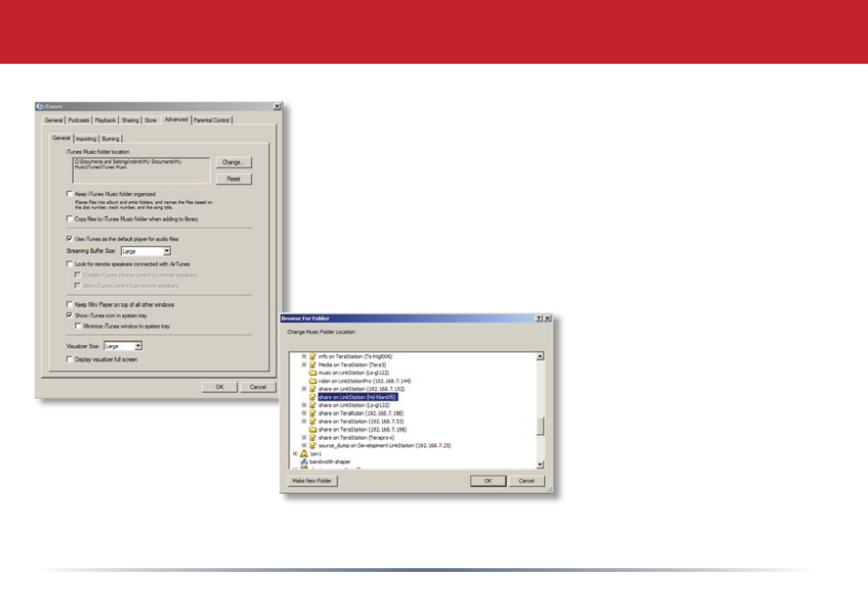Click the network share icon for info on TeraStation
Viewport: 868px width, 601px height.
click(x=312, y=356)
